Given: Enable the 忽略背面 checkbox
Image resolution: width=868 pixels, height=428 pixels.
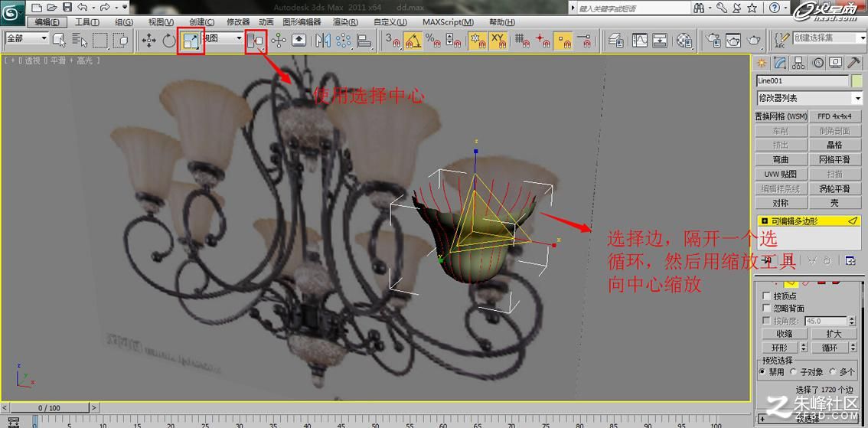Looking at the screenshot, I should [x=766, y=308].
